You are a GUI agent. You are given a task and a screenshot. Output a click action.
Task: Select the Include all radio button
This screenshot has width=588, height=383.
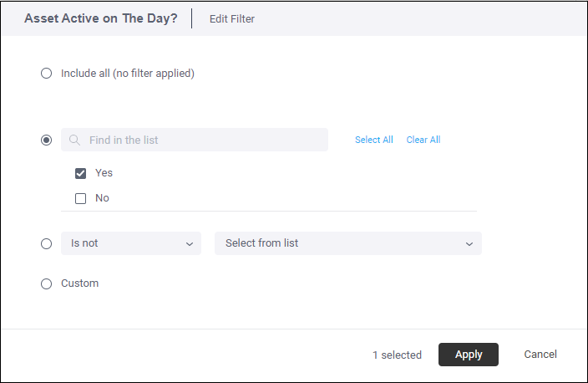click(47, 74)
